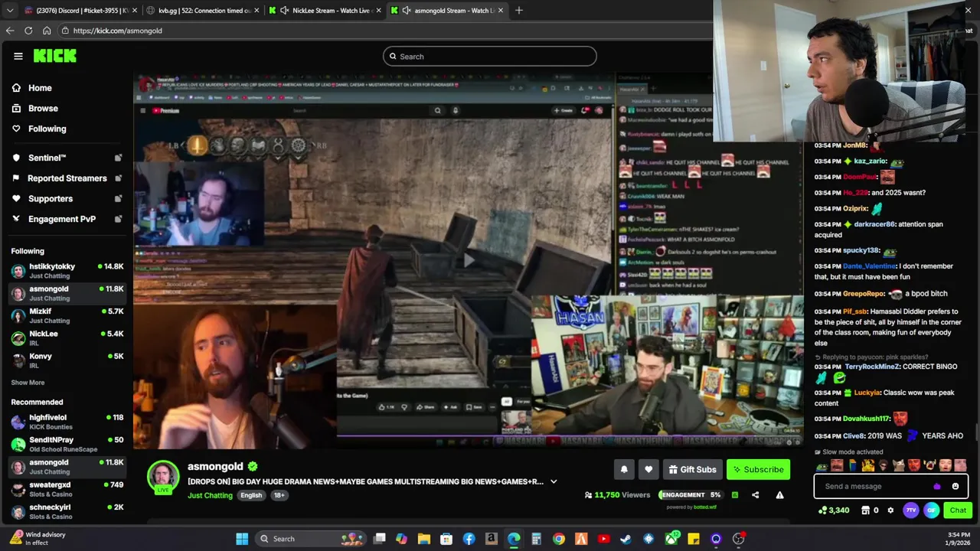Open schneckyirl recommended channel
Screen dimensions: 980x551
point(67,511)
